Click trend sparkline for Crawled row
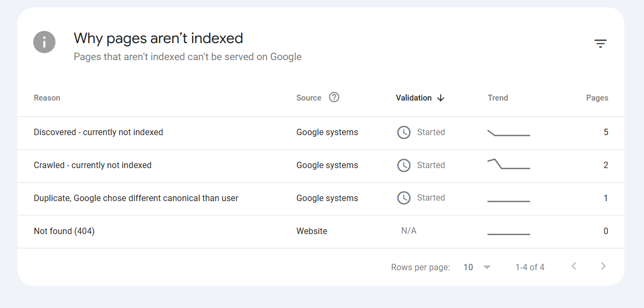The image size is (644, 308). [508, 164]
